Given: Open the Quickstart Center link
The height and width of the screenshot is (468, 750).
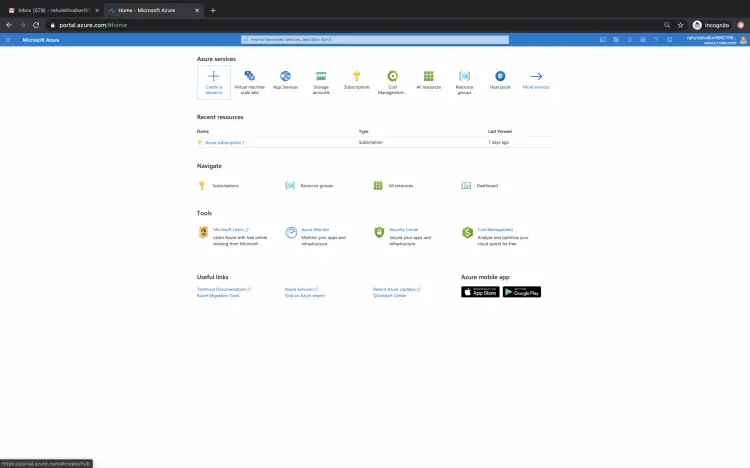Looking at the screenshot, I should point(390,296).
